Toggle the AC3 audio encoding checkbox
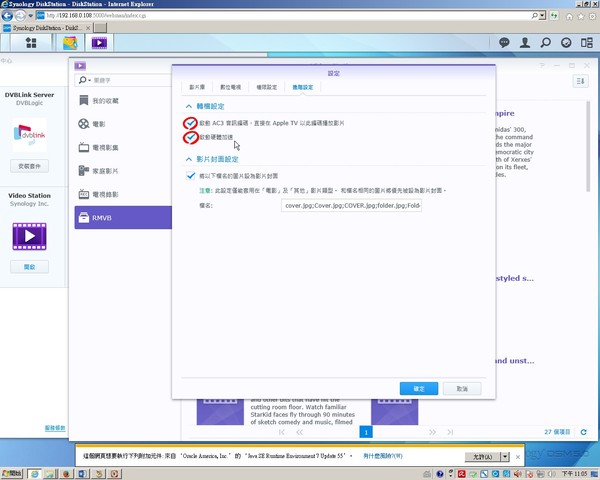 pos(191,123)
